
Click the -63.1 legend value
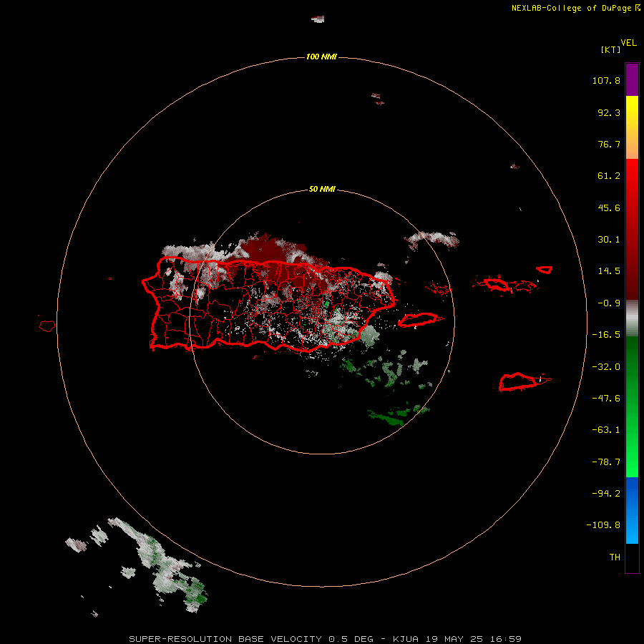606,430
